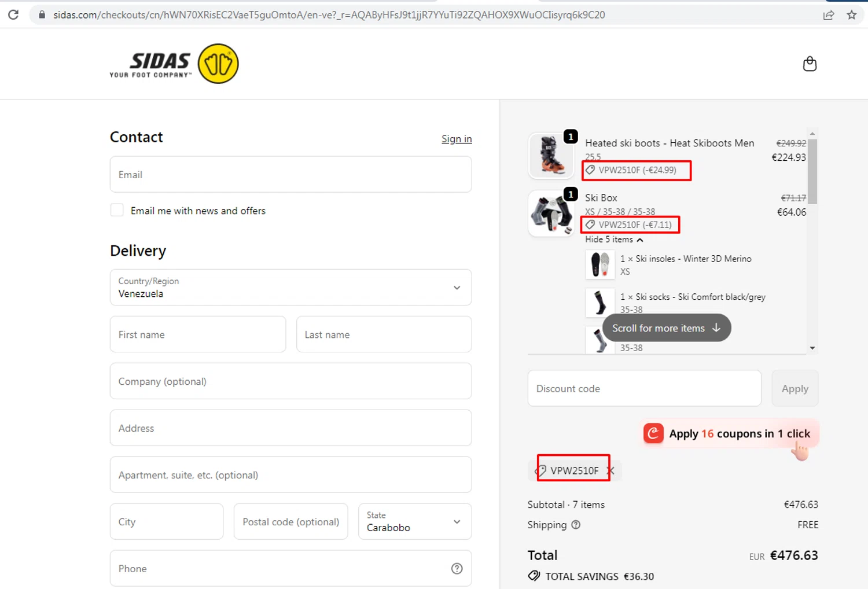Focus the Postal code (optional) field
The image size is (868, 589).
(x=290, y=521)
